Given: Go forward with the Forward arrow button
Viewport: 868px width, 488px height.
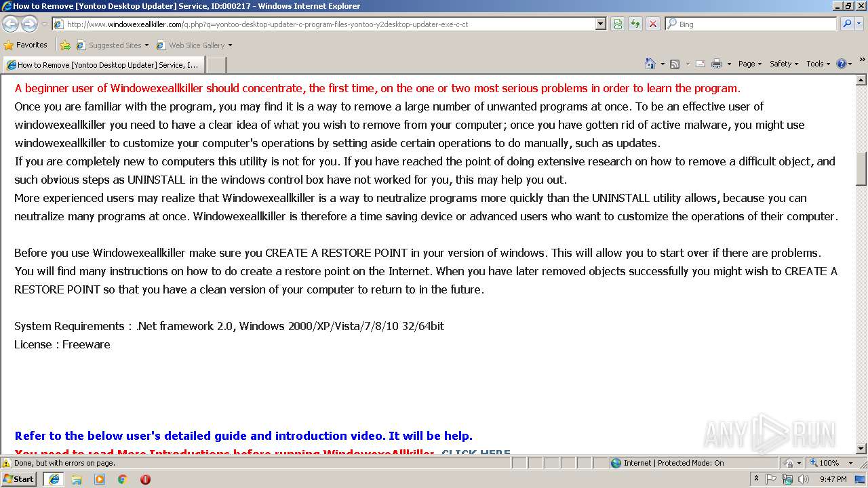Looking at the screenshot, I should [29, 24].
